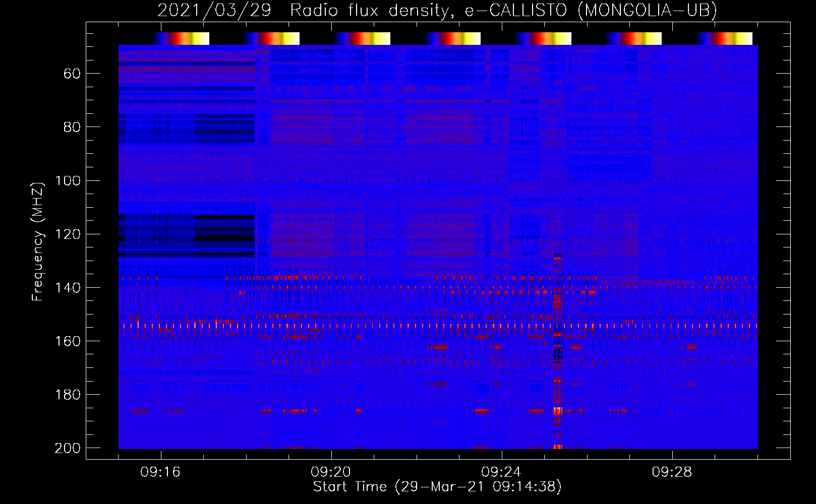Click the 60 MHz frequency tick label
This screenshot has height=504, width=816.
point(72,74)
